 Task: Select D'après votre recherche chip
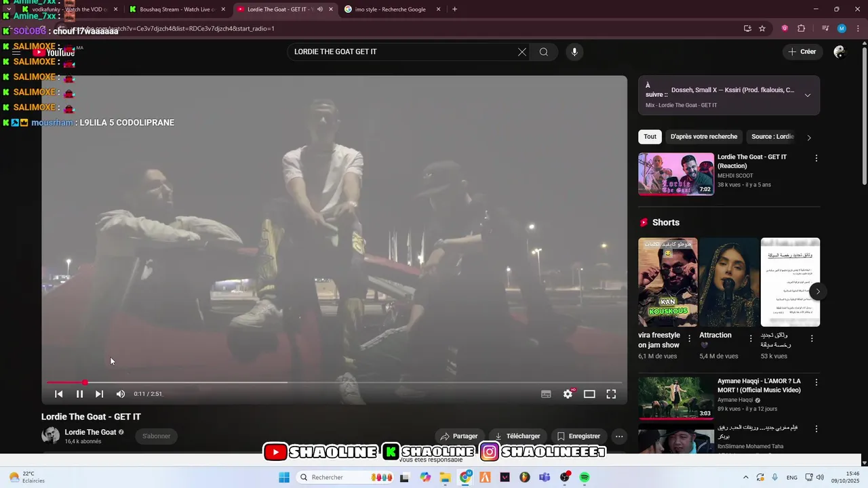704,137
